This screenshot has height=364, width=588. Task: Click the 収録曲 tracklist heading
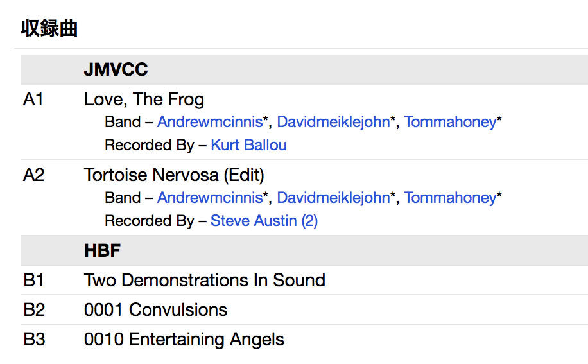click(x=49, y=29)
